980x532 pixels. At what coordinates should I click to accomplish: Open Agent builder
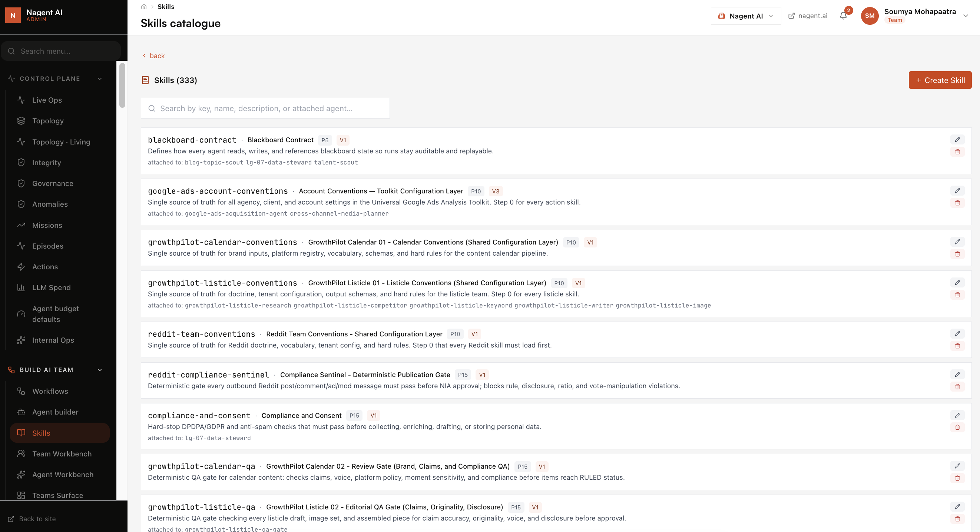tap(60, 412)
